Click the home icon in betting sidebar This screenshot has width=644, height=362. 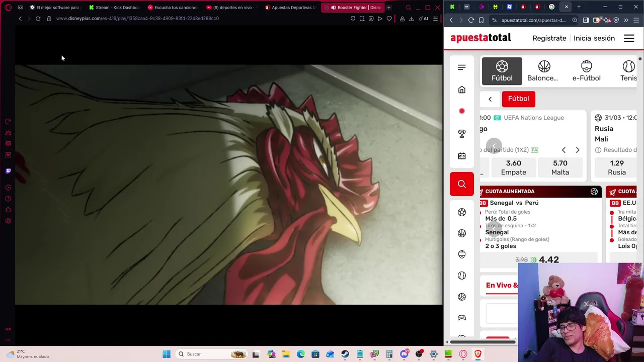click(462, 89)
